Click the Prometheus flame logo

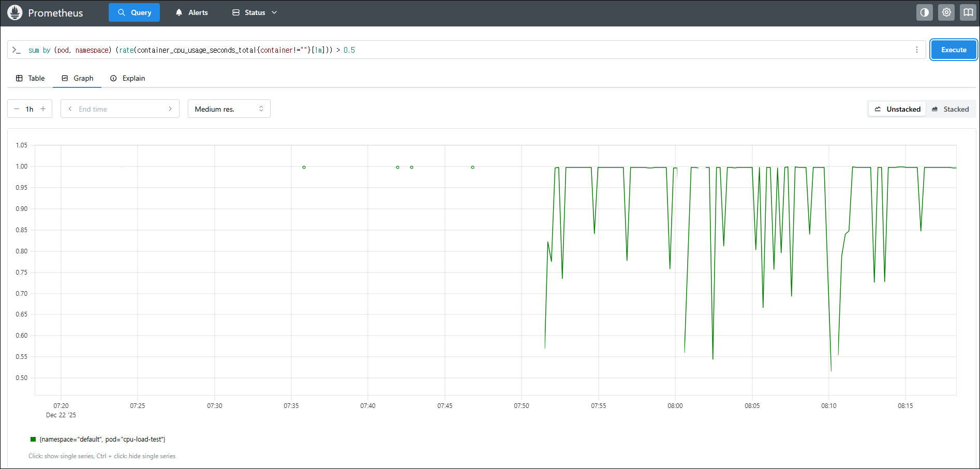tap(15, 12)
